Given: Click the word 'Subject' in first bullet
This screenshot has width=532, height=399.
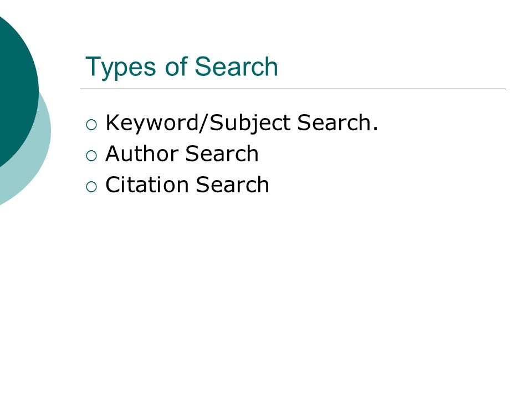Looking at the screenshot, I should pyautogui.click(x=250, y=123).
